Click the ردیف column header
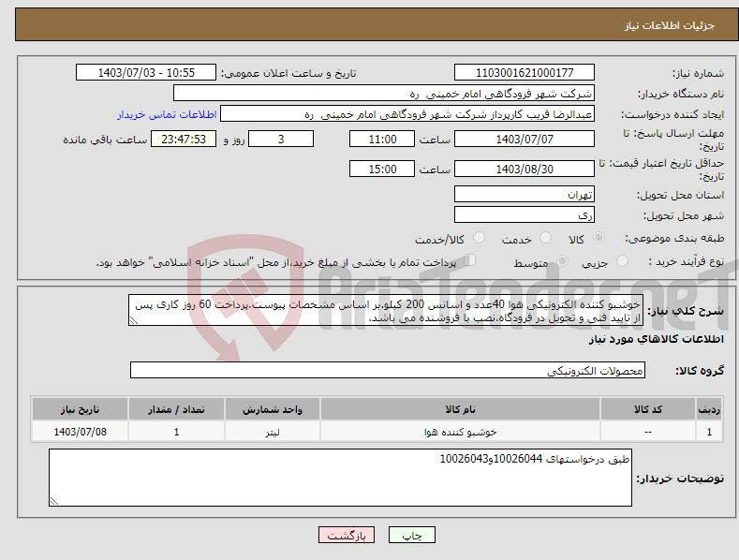Screen dimensions: 739x560 coord(709,409)
